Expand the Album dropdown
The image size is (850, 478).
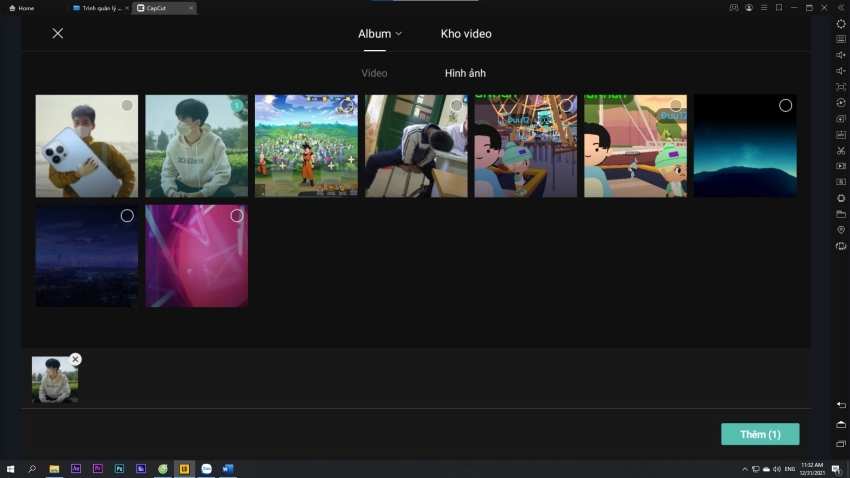click(380, 33)
